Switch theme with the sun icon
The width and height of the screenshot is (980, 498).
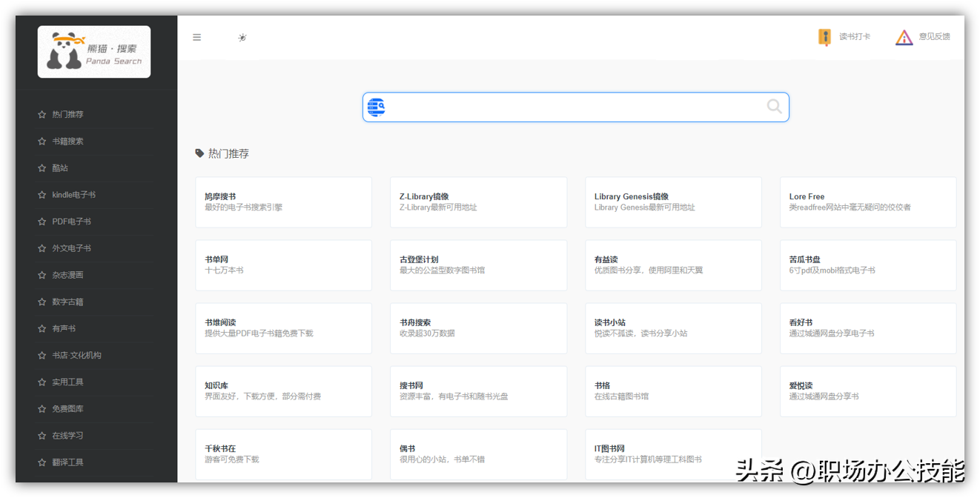coord(242,37)
